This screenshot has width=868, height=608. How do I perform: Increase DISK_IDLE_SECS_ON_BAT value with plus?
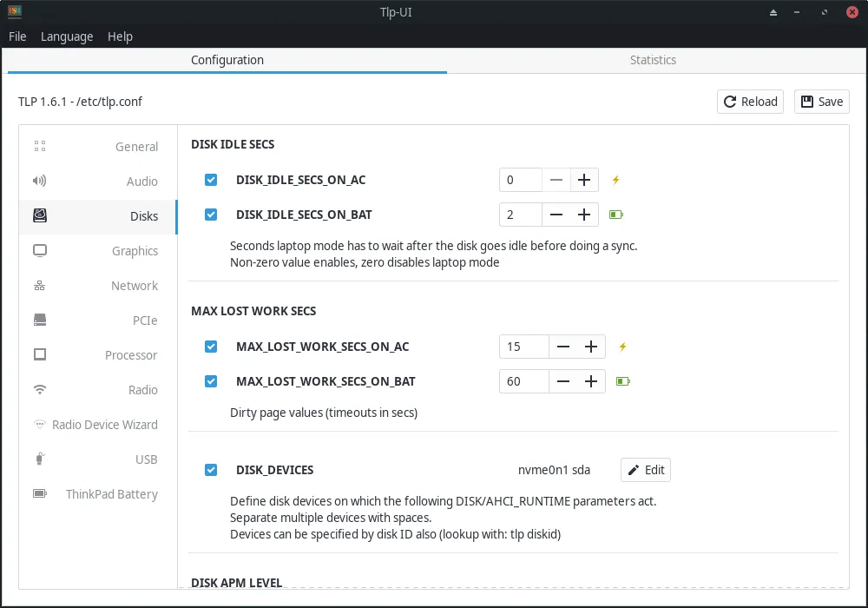(584, 215)
